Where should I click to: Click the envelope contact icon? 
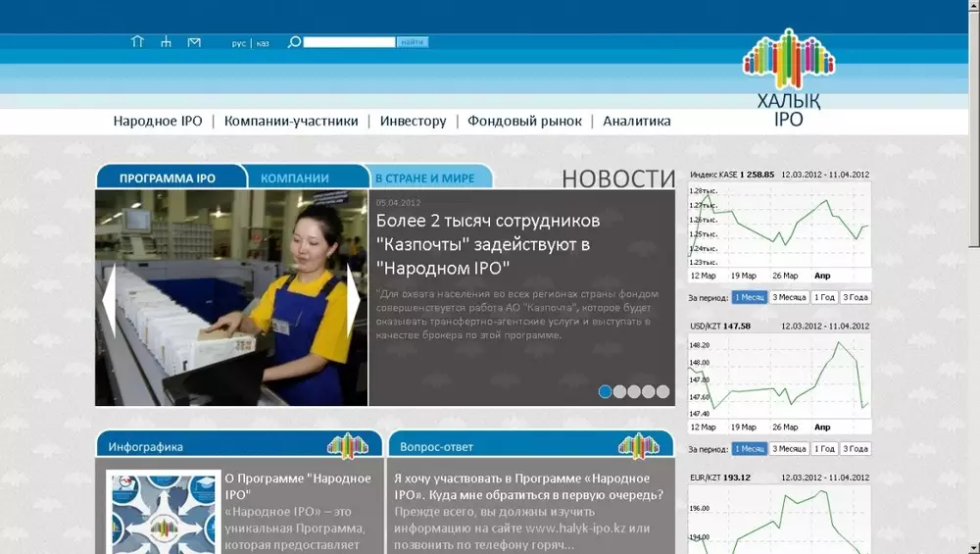(194, 42)
